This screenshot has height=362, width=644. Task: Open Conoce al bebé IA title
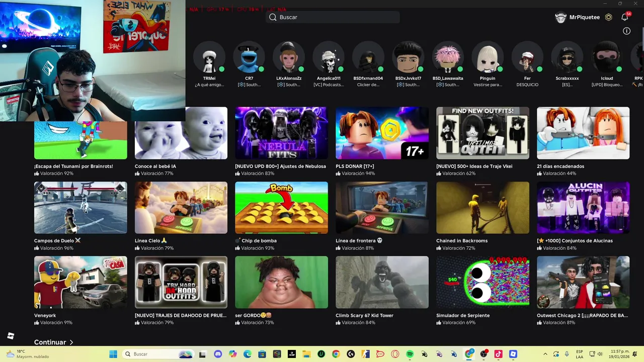click(155, 166)
